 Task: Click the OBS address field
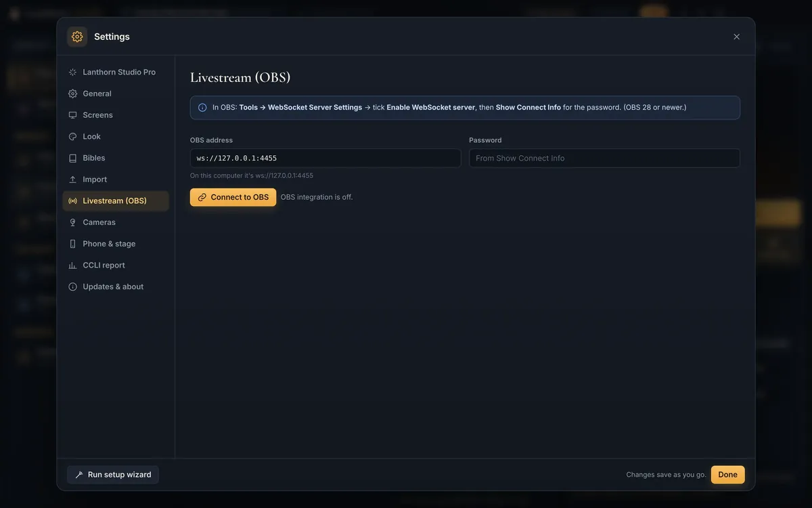click(325, 158)
